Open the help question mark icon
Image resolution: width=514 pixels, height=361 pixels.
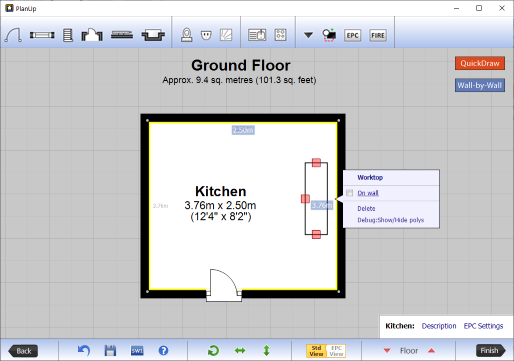click(163, 351)
